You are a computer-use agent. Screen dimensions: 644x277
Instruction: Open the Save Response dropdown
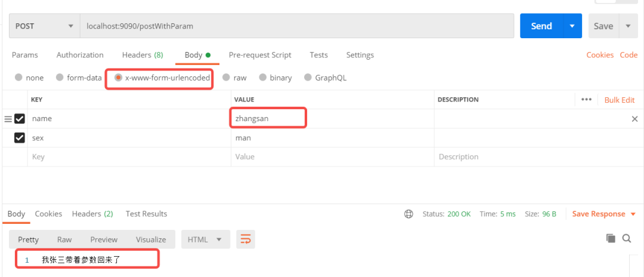tap(603, 214)
